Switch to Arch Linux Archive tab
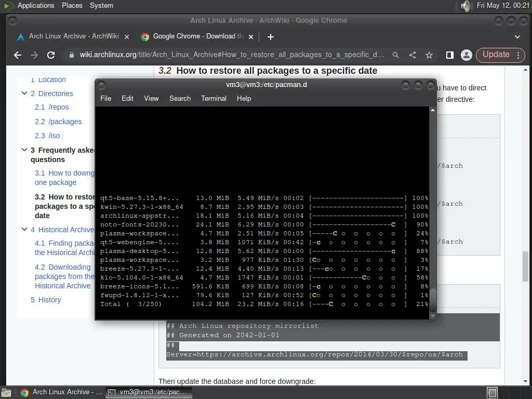 click(x=73, y=36)
